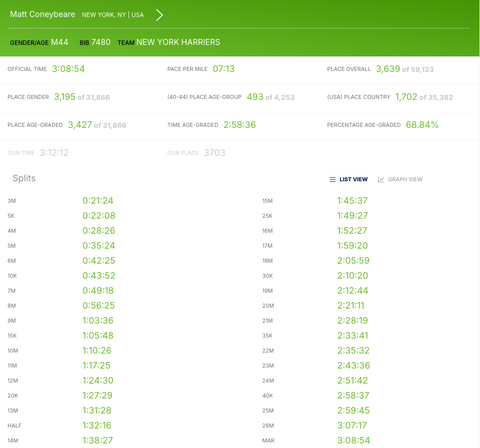This screenshot has width=480, height=448.
Task: Select the MAR split time 3:08:54
Action: [353, 440]
